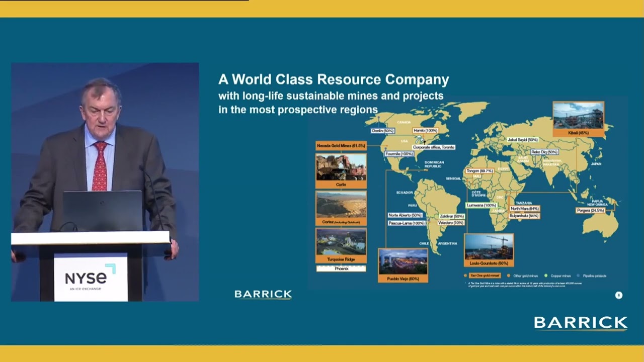Click the Other gold mines legend dot

[x=509, y=276]
